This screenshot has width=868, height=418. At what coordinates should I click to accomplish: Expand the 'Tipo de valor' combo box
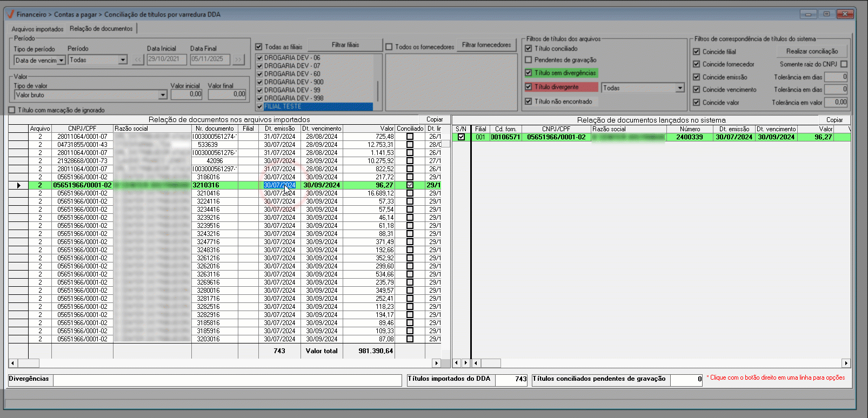pos(163,95)
